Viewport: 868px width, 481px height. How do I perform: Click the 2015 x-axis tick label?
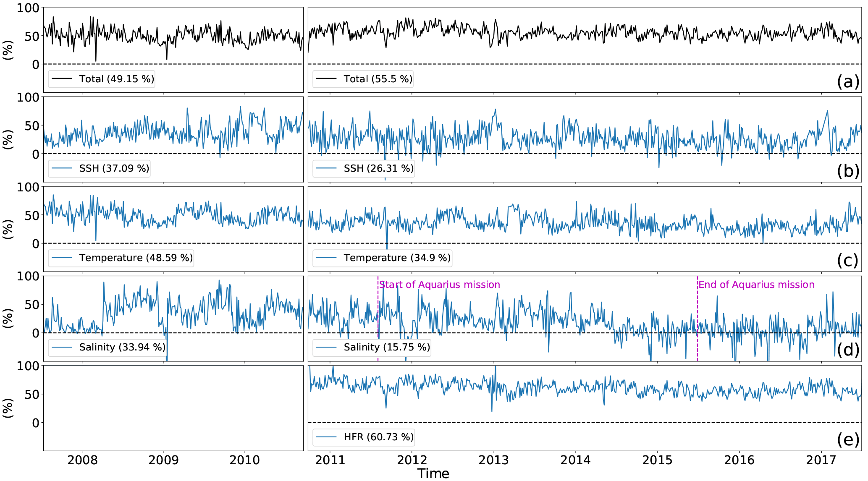coord(657,460)
